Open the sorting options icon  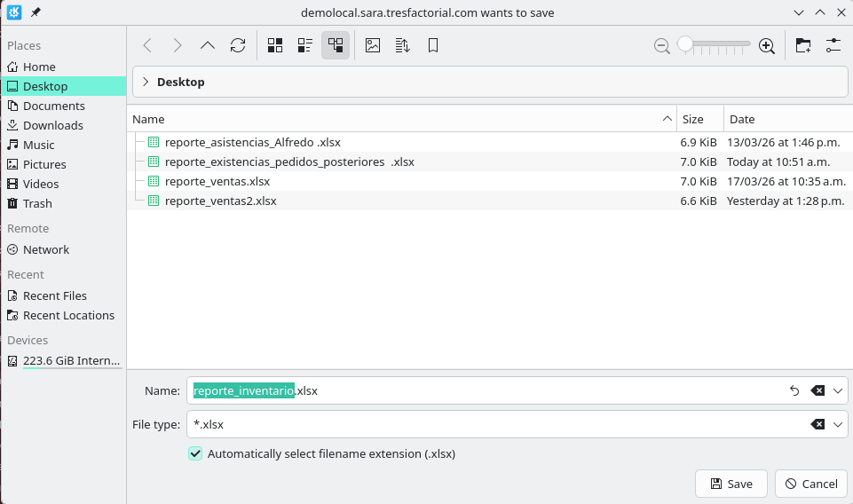coord(402,45)
